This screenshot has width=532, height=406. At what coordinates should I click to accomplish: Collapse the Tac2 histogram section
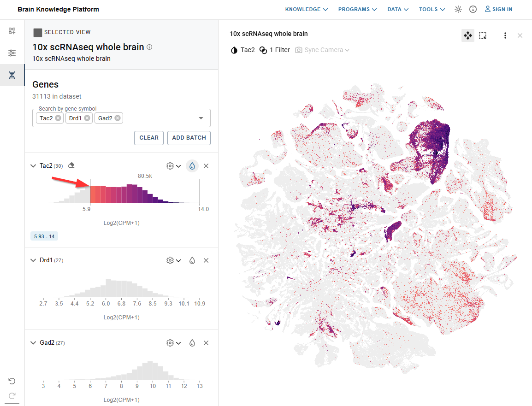tap(33, 166)
